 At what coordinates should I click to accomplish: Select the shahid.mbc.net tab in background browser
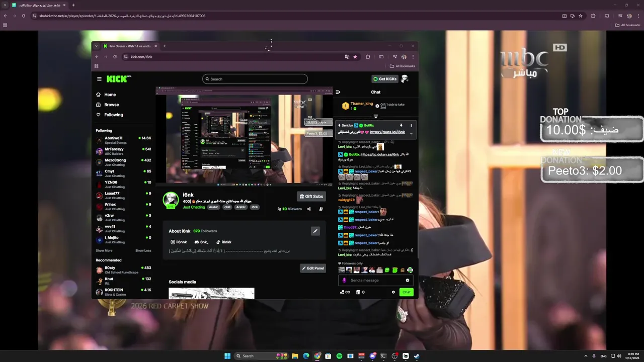coord(38,5)
